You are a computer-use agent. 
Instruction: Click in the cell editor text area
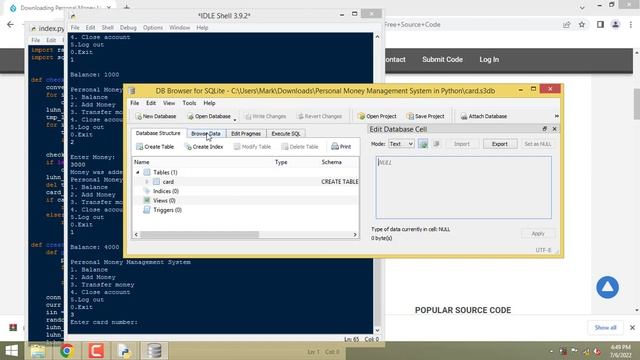[463, 187]
